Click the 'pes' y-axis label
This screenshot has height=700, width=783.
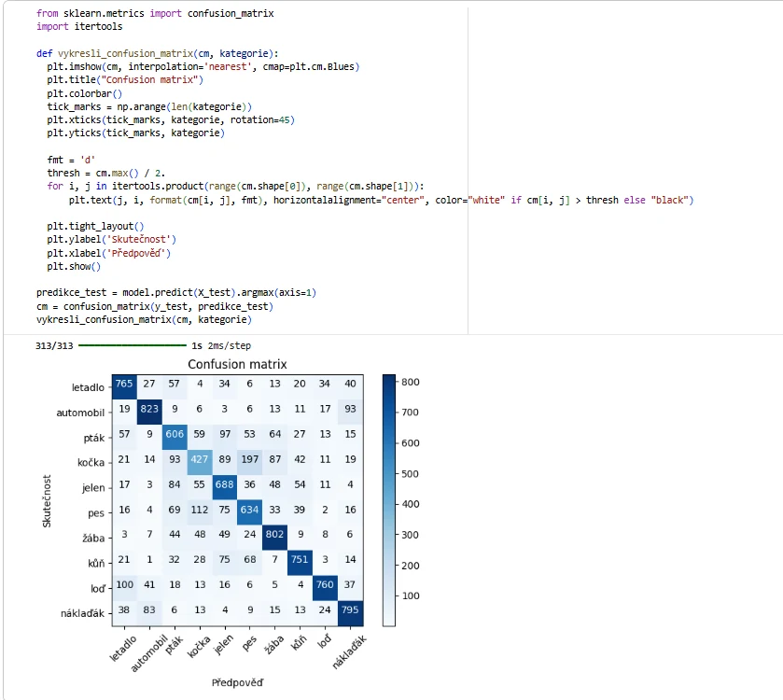(96, 513)
